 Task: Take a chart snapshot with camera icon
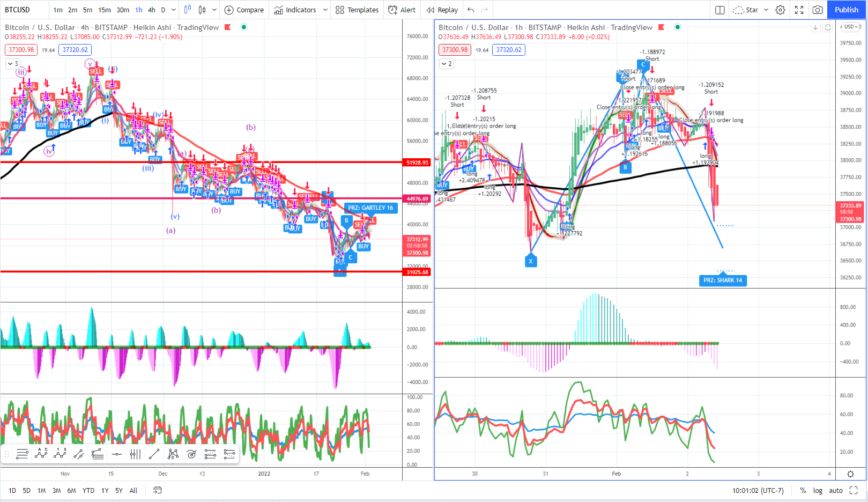click(818, 10)
